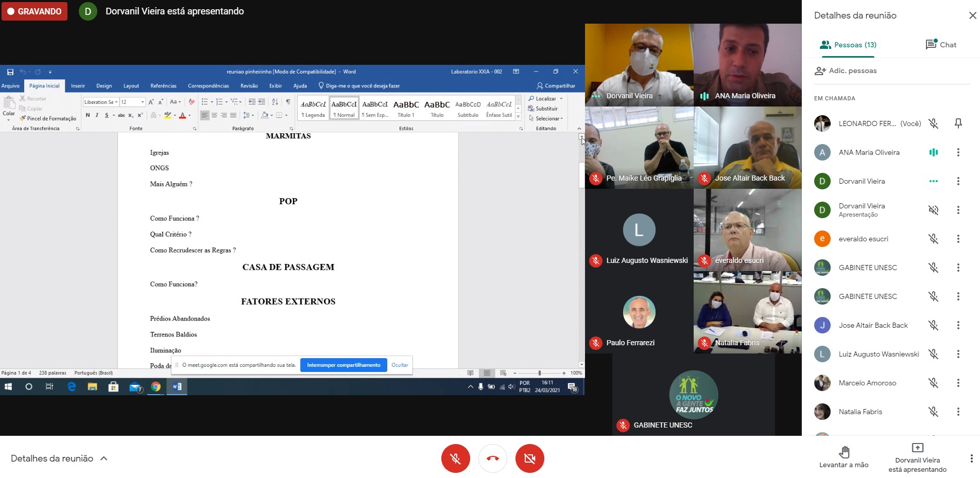Toggle the microphone mute button
980x478 pixels.
click(455, 458)
